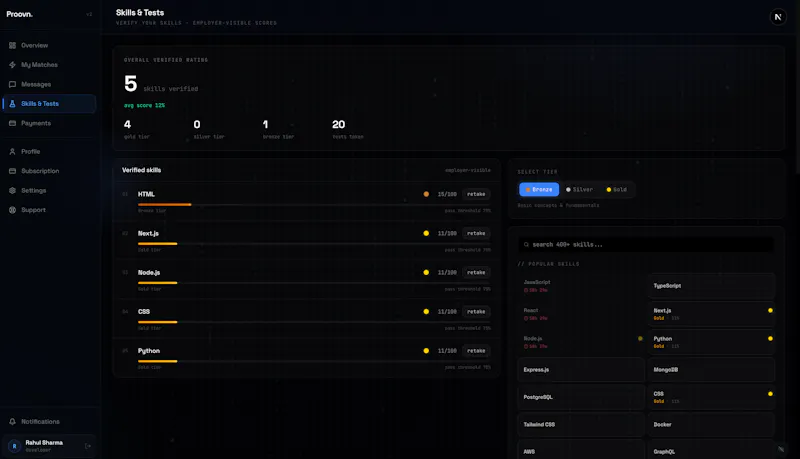Choose the AWS skill card
800x459 pixels.
(x=581, y=451)
